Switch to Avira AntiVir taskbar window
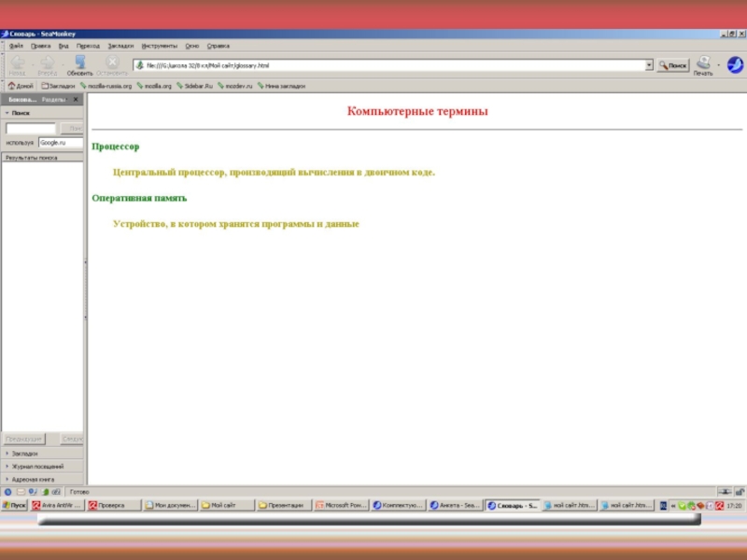Screen dimensions: 747x560 point(57,506)
